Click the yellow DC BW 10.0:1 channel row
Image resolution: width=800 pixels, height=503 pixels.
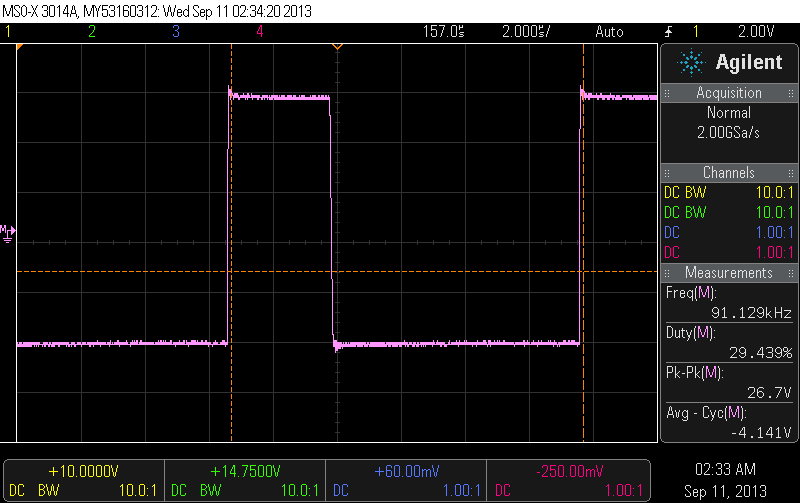(729, 193)
